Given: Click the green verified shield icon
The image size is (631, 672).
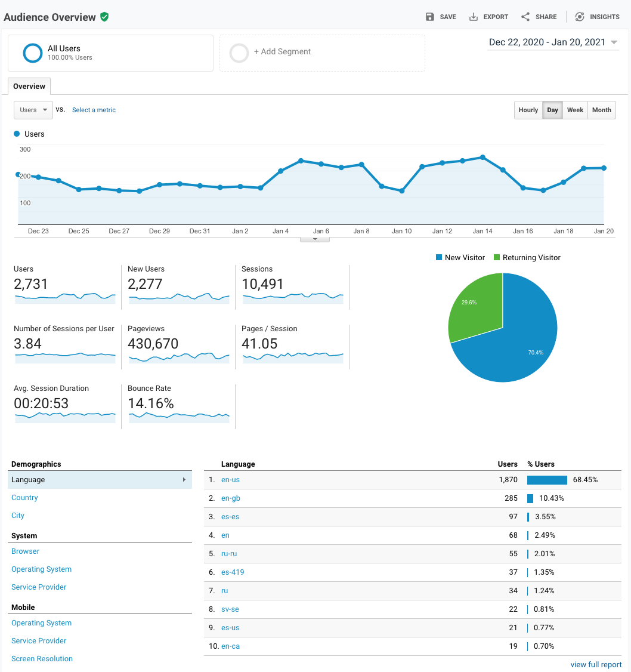Looking at the screenshot, I should click(104, 17).
